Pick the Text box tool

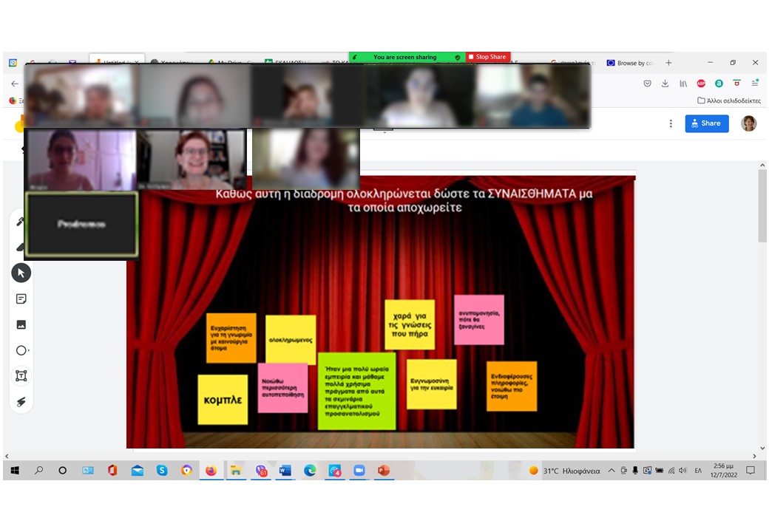coord(21,376)
